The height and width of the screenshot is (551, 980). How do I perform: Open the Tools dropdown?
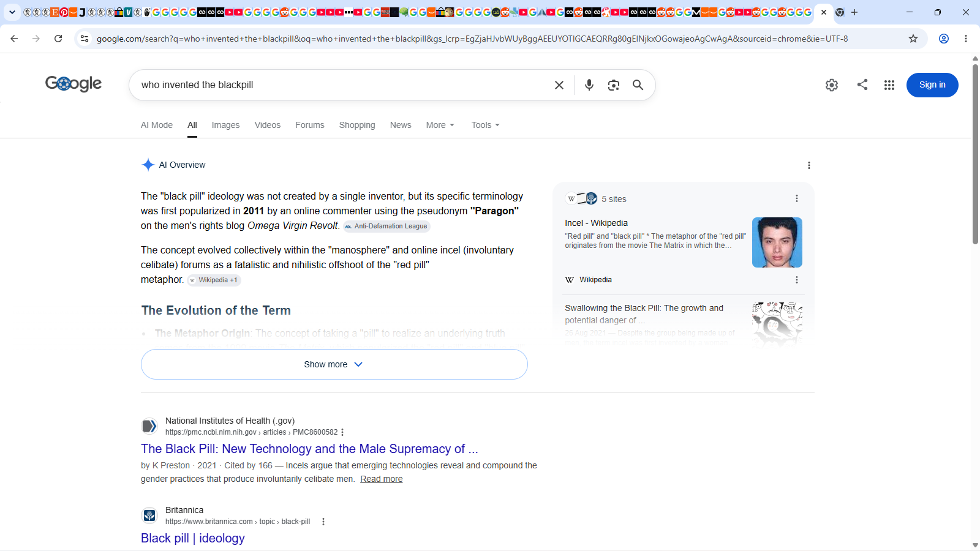486,125
